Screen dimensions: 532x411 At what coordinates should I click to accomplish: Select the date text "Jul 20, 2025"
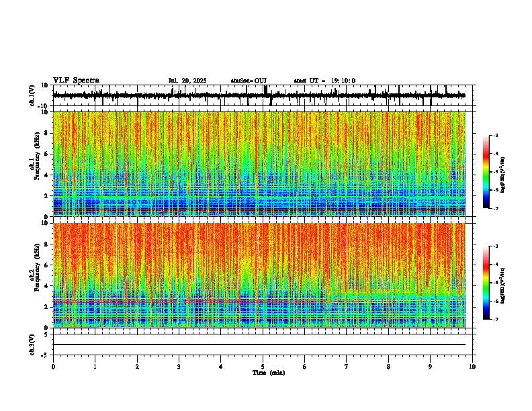[x=187, y=81]
